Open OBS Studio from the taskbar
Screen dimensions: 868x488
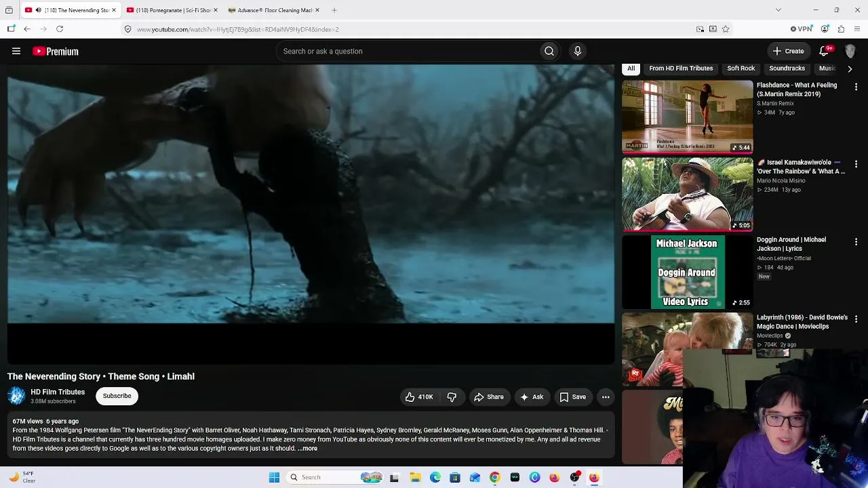point(574,477)
